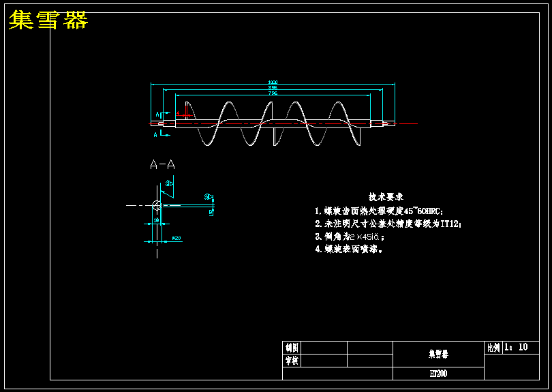Click the R20 dimension in section view
This screenshot has width=552, height=392.
tap(177, 239)
